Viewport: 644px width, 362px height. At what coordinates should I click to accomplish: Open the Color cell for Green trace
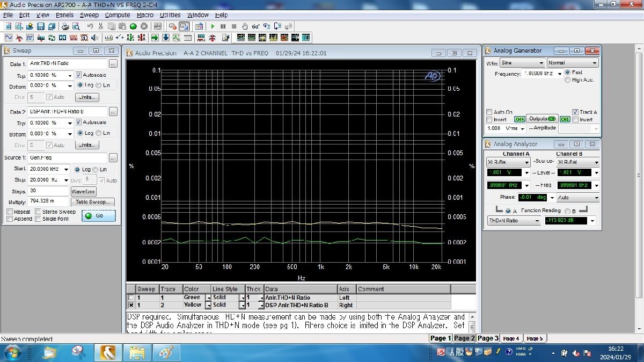click(192, 298)
